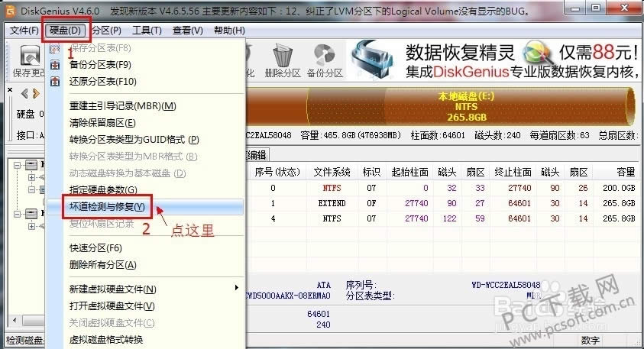The image size is (644, 349).
Task: Open the 文件(F) menu
Action: pos(24,31)
